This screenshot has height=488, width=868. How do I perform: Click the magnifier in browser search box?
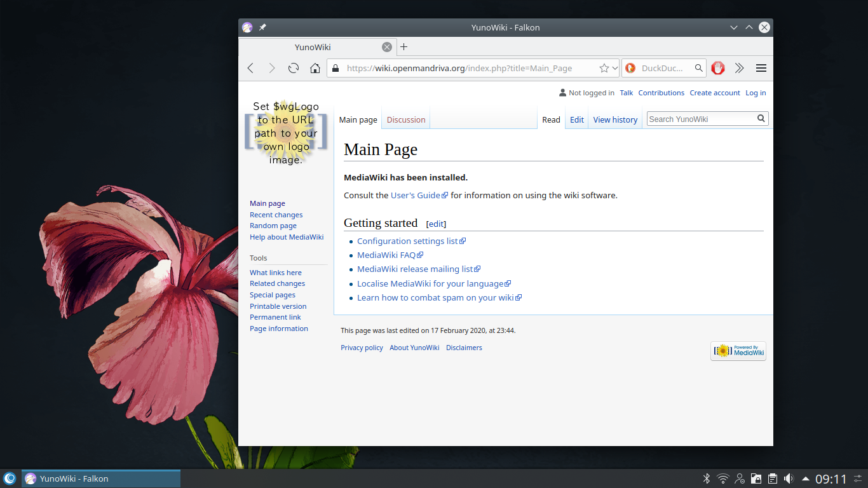click(698, 68)
